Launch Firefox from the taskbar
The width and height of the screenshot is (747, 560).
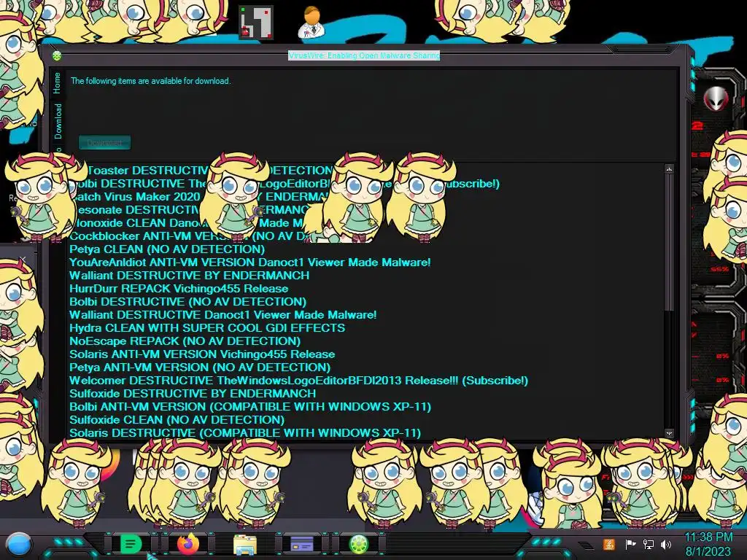(188, 544)
